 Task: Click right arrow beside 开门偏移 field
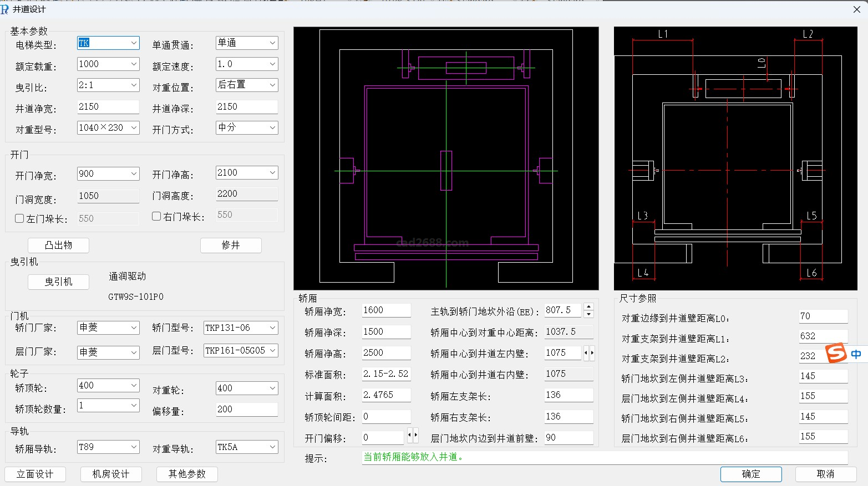click(416, 435)
